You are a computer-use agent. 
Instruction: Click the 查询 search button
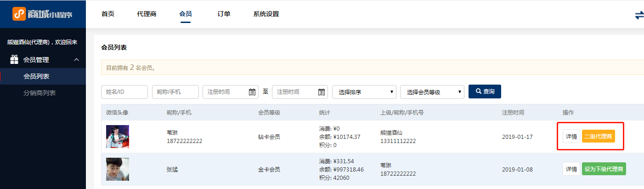pos(485,92)
